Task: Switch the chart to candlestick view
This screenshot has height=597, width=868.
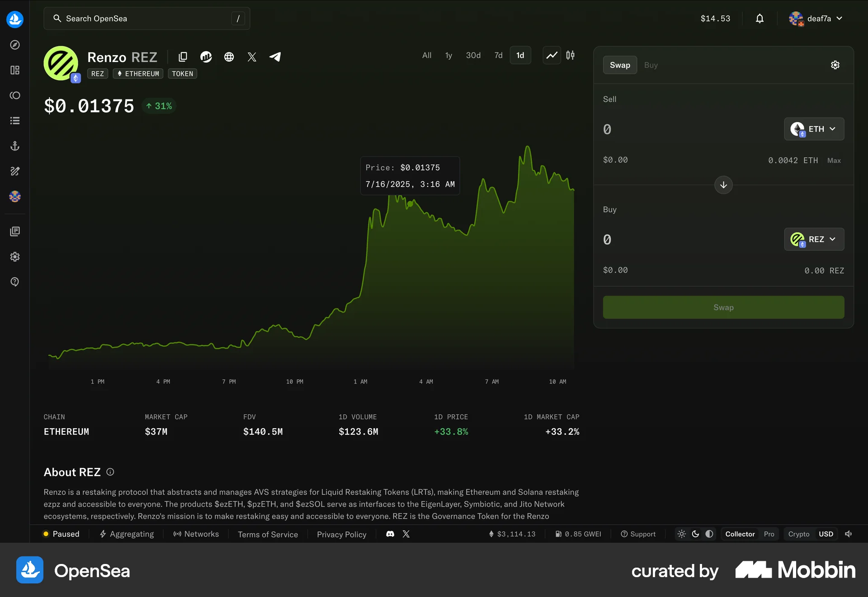Action: pyautogui.click(x=570, y=55)
